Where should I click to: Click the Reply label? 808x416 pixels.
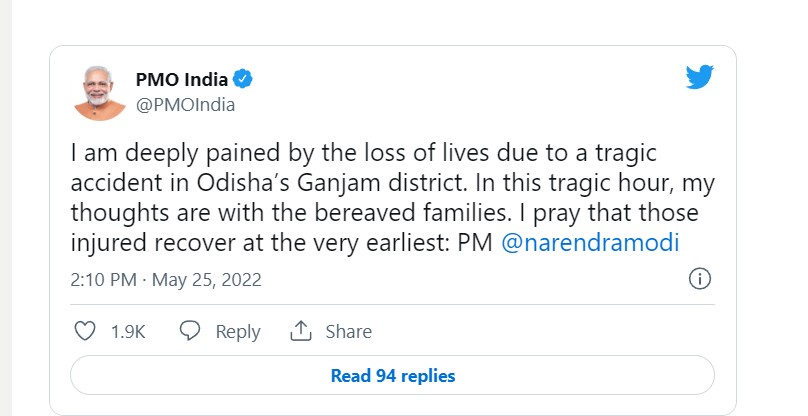[238, 332]
